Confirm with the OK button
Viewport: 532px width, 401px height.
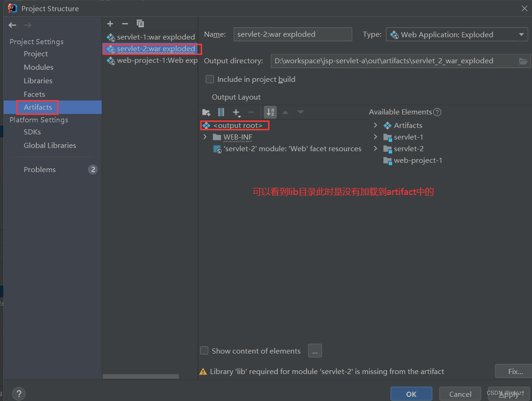(411, 394)
